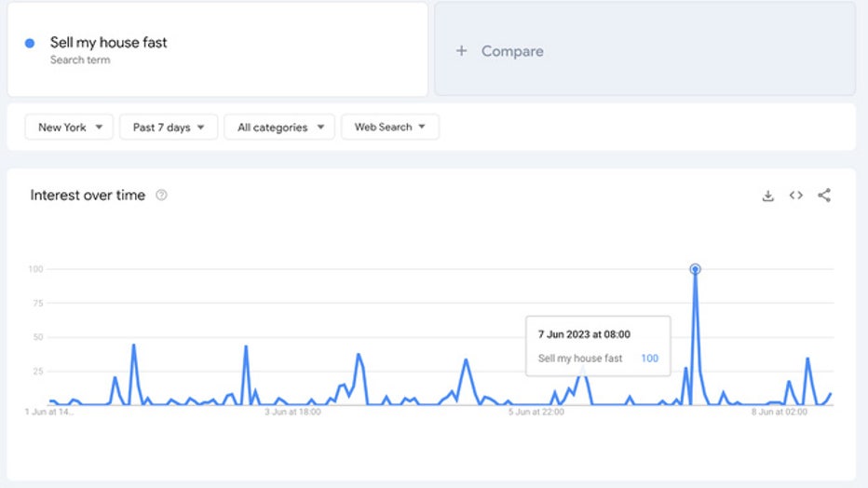Click the 'Interest over time' heading
Image resolution: width=868 pixels, height=488 pixels.
(88, 196)
